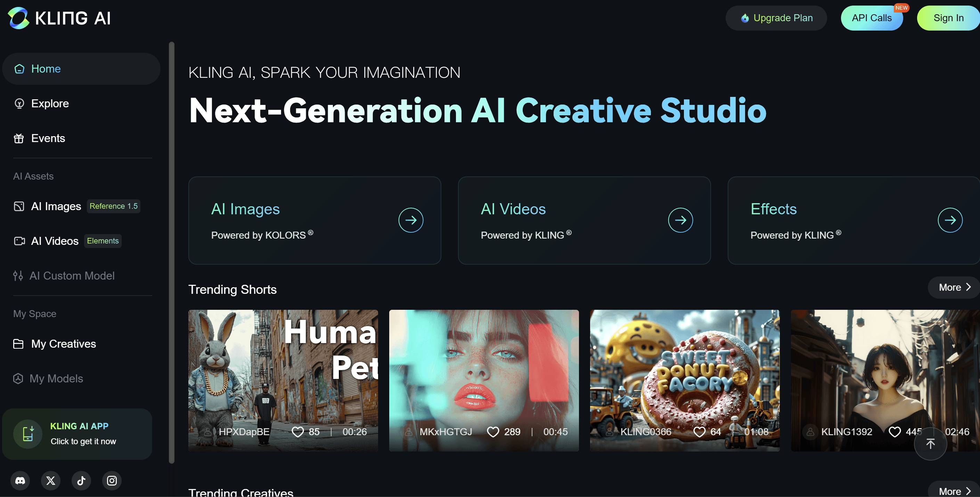This screenshot has width=980, height=497.
Task: Click the My Models hexagon icon
Action: (18, 378)
